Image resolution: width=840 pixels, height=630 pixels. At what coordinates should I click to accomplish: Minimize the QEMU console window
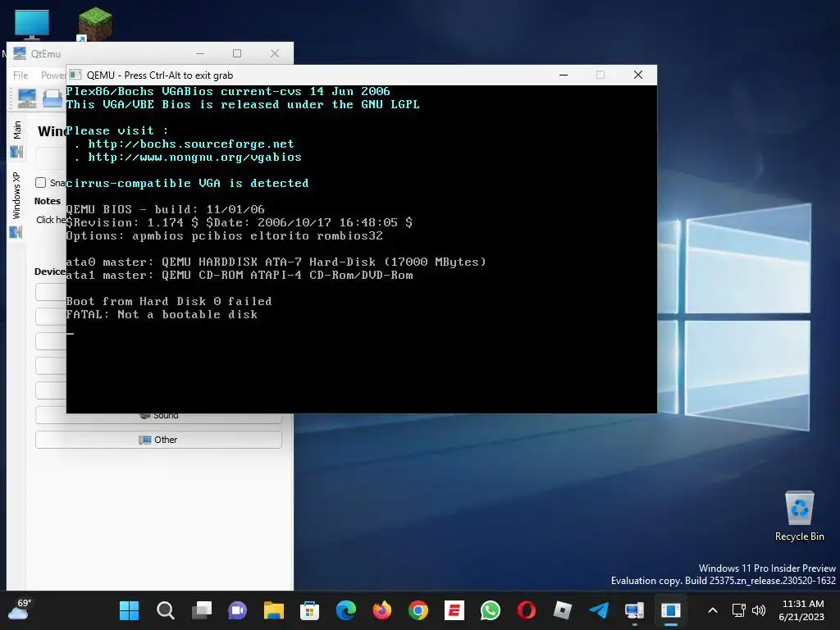pos(563,75)
